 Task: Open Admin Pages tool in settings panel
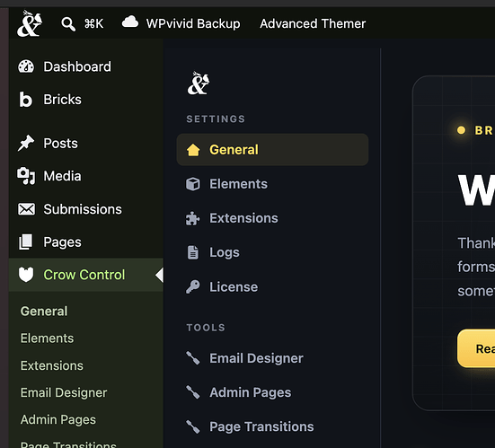point(251,393)
